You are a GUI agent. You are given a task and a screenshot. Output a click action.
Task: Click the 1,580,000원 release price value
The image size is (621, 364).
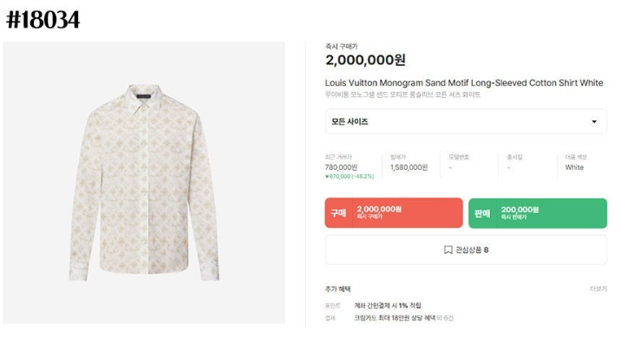pyautogui.click(x=409, y=167)
